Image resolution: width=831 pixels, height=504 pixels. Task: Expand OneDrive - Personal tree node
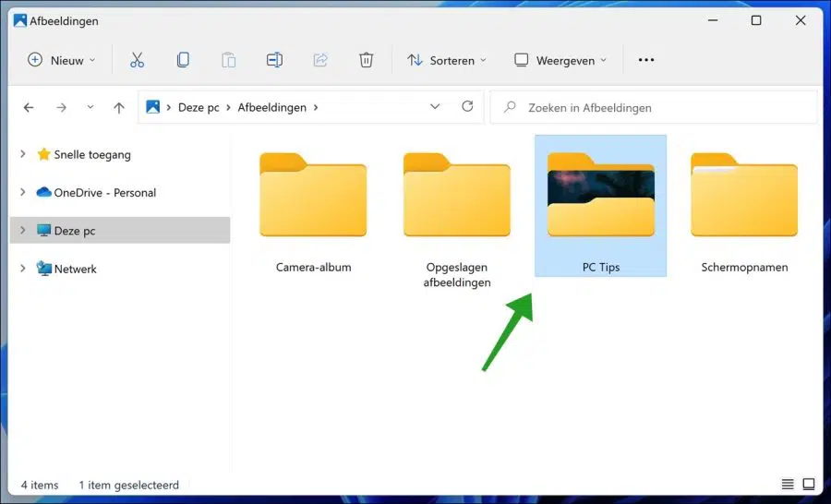(x=23, y=192)
